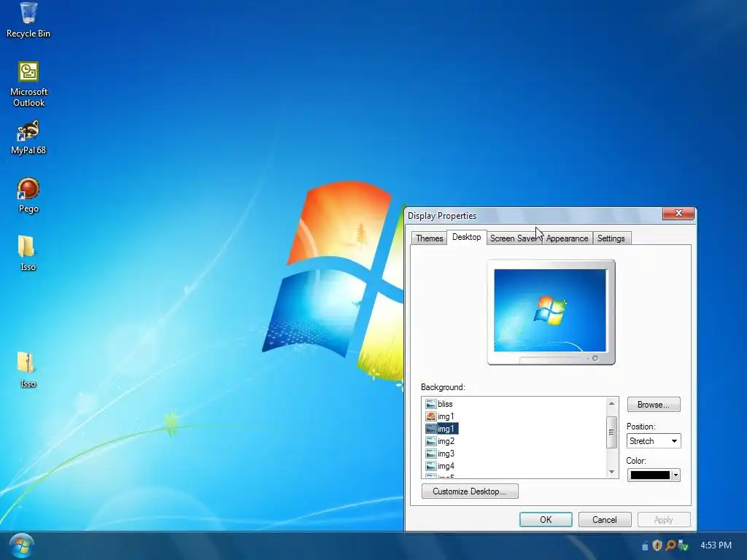
Task: Click the image icon beside img2
Action: 430,441
